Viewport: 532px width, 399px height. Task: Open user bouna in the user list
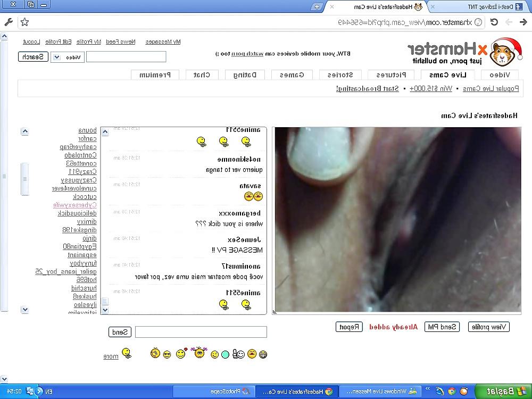[x=88, y=130]
